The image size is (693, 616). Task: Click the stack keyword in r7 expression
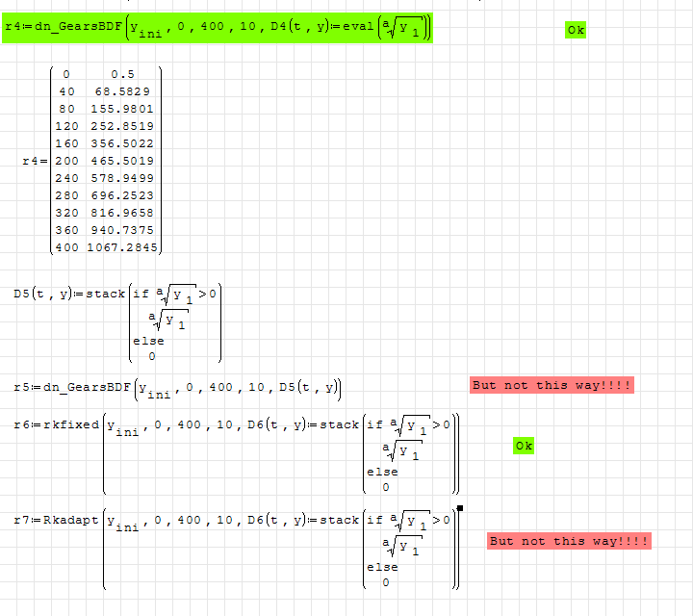tap(339, 520)
